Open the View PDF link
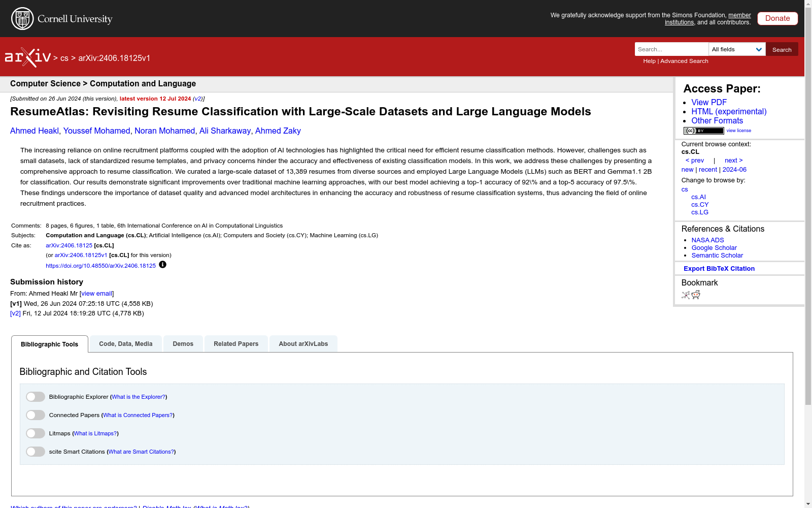 click(709, 102)
